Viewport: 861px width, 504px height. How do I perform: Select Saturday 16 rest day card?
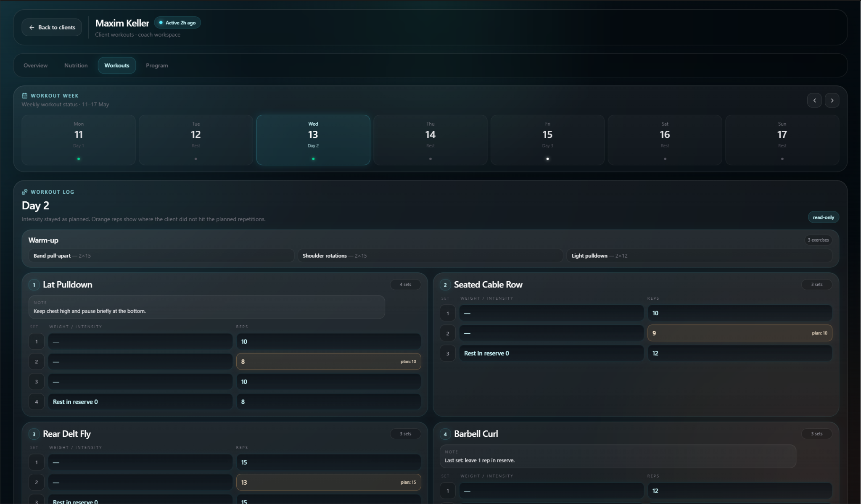pyautogui.click(x=665, y=140)
